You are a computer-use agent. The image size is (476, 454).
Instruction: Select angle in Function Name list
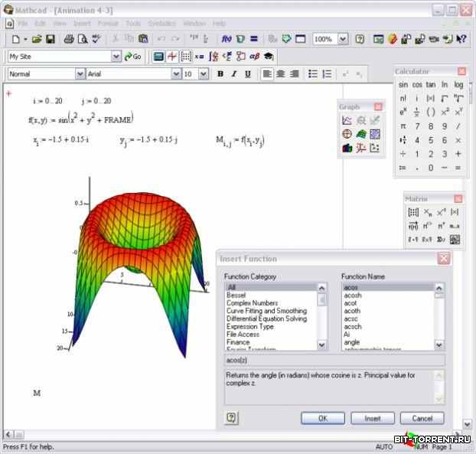click(352, 342)
